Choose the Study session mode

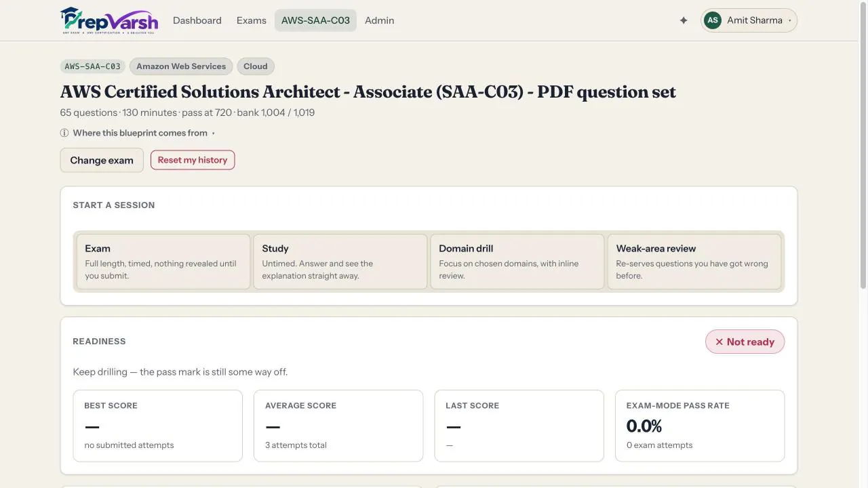tap(340, 262)
